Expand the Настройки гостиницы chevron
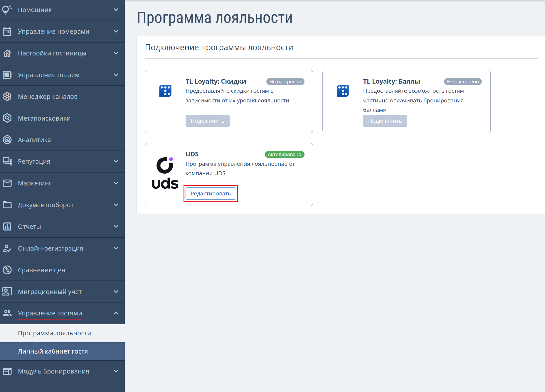Viewport: 545px width, 392px height. 116,53
